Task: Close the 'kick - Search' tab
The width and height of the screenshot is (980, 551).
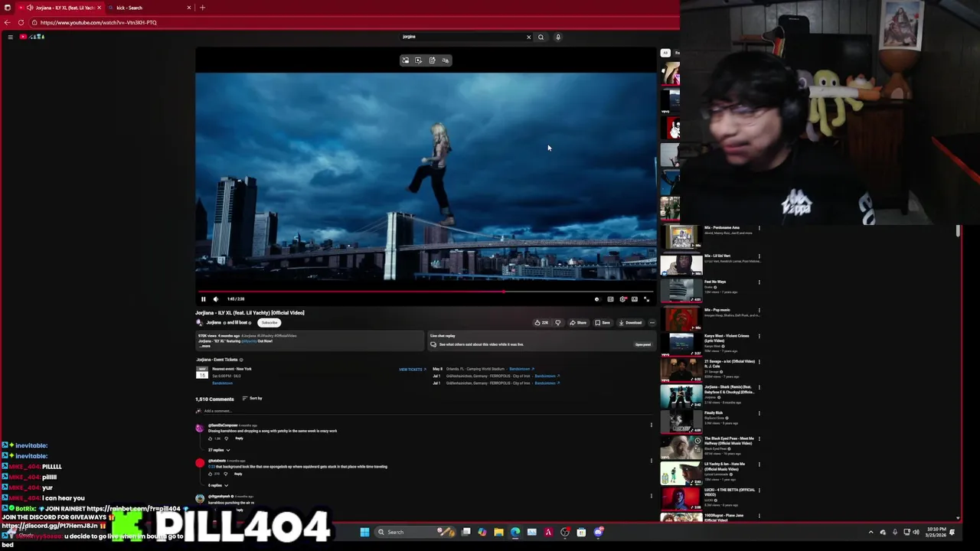Action: point(189,8)
